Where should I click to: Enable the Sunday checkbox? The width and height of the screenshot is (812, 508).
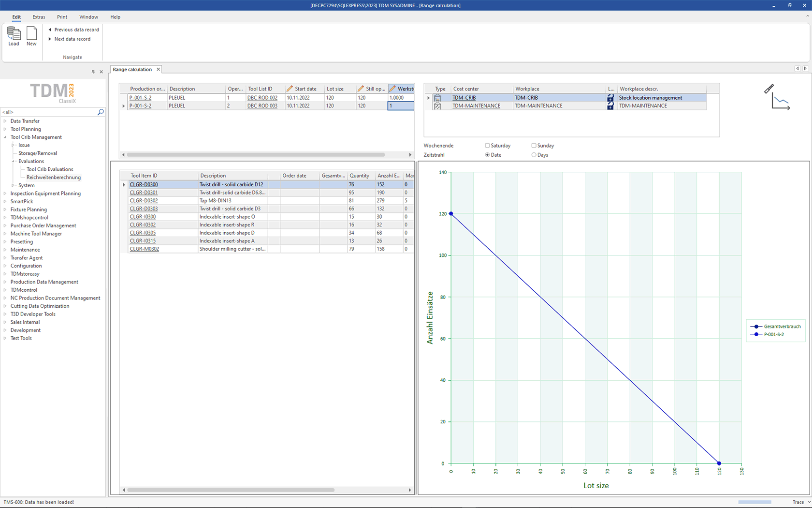pyautogui.click(x=534, y=145)
